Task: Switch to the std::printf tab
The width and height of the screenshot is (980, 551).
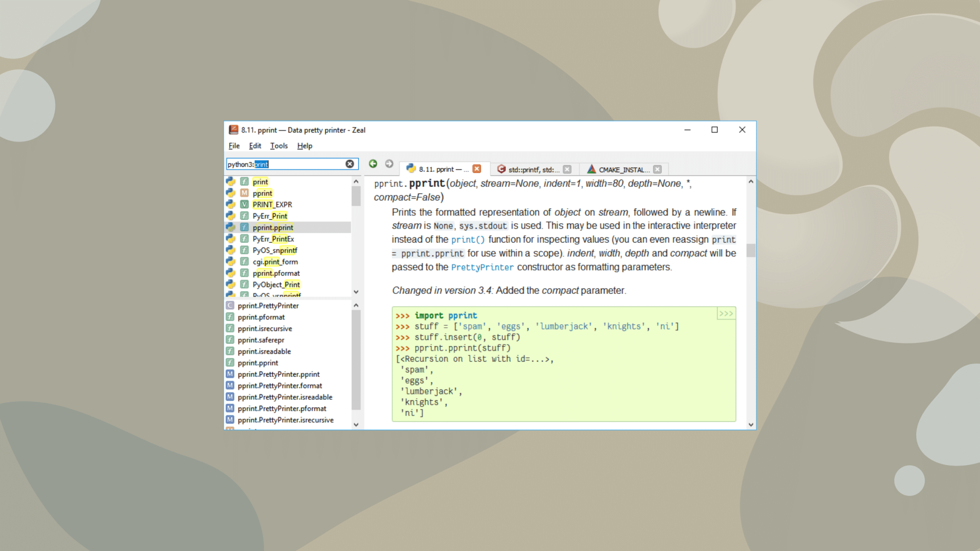Action: [534, 169]
